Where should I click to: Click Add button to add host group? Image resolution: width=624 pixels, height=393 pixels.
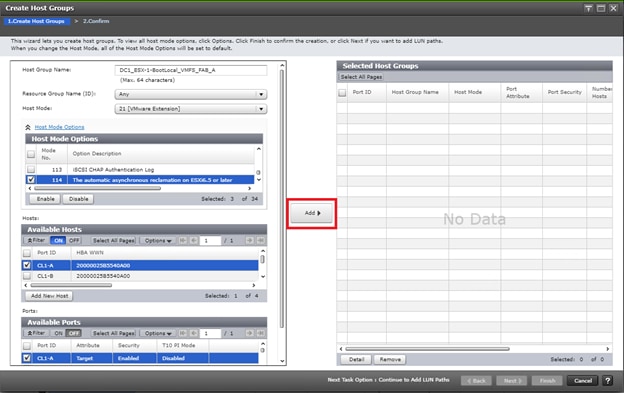312,213
